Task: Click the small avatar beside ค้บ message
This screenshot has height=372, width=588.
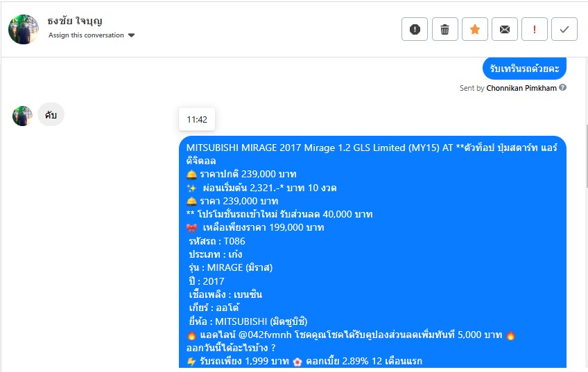Action: [22, 116]
